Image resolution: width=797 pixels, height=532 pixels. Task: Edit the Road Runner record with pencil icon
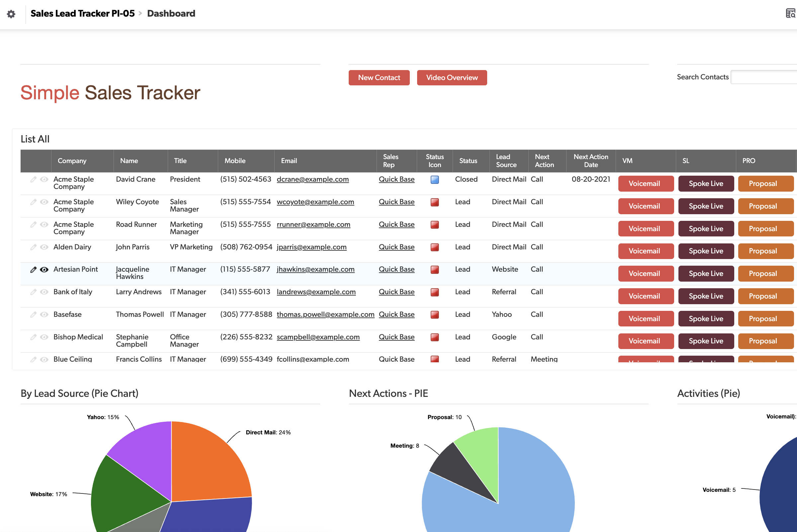(x=33, y=224)
